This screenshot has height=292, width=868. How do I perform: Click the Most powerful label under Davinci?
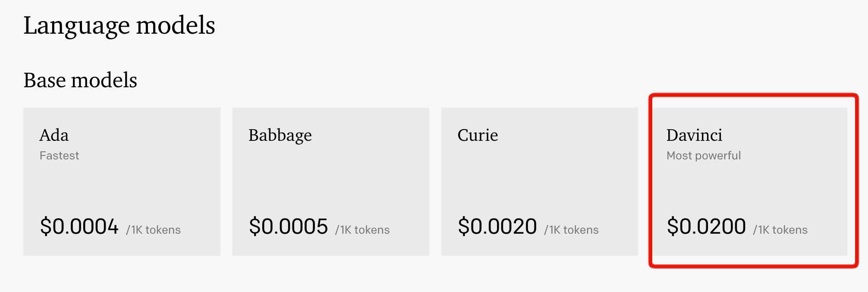704,156
